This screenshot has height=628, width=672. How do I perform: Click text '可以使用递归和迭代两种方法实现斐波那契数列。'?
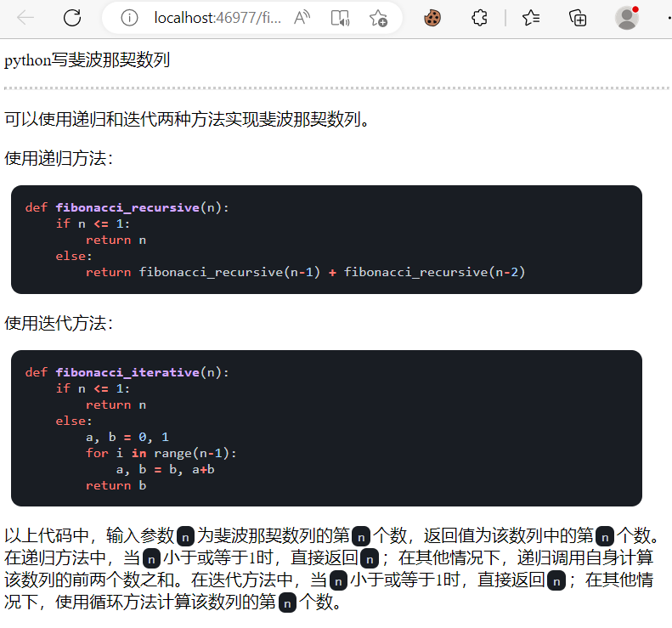pos(187,119)
